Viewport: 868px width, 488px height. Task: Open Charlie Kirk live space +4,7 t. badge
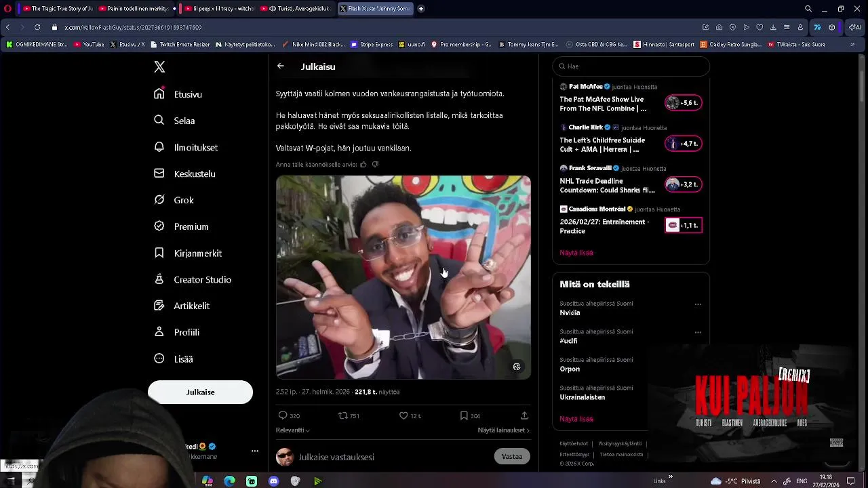(684, 144)
